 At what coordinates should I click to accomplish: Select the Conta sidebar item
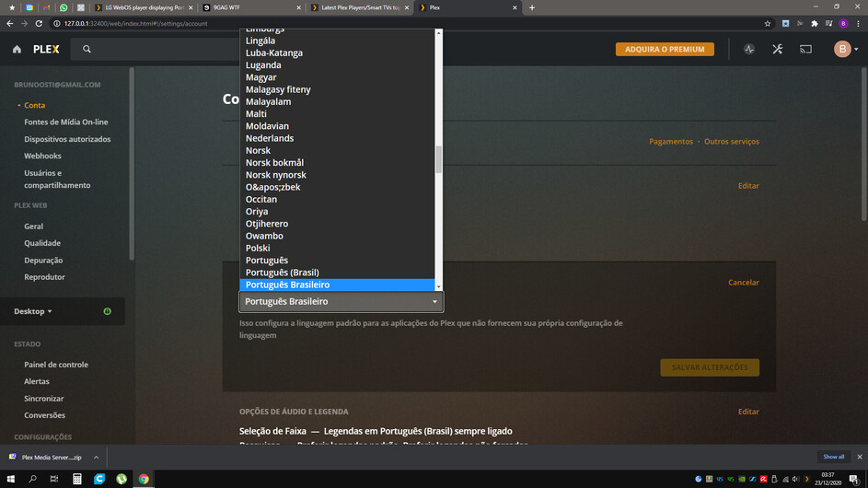coord(34,105)
